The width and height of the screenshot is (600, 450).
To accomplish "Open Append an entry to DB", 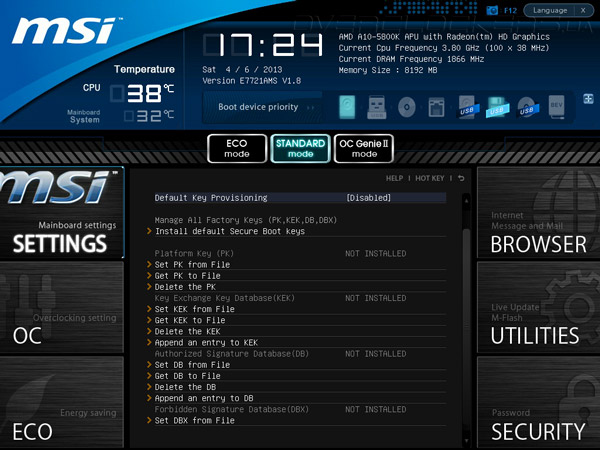I will point(204,398).
